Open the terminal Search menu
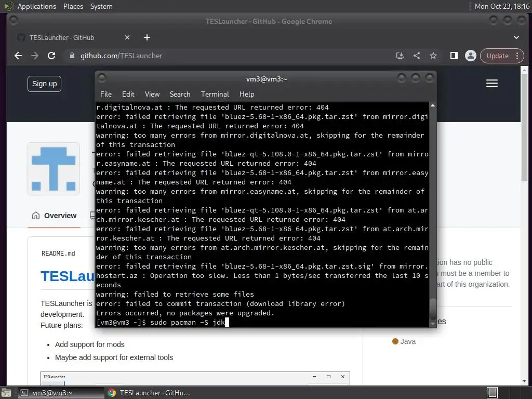 click(x=180, y=95)
